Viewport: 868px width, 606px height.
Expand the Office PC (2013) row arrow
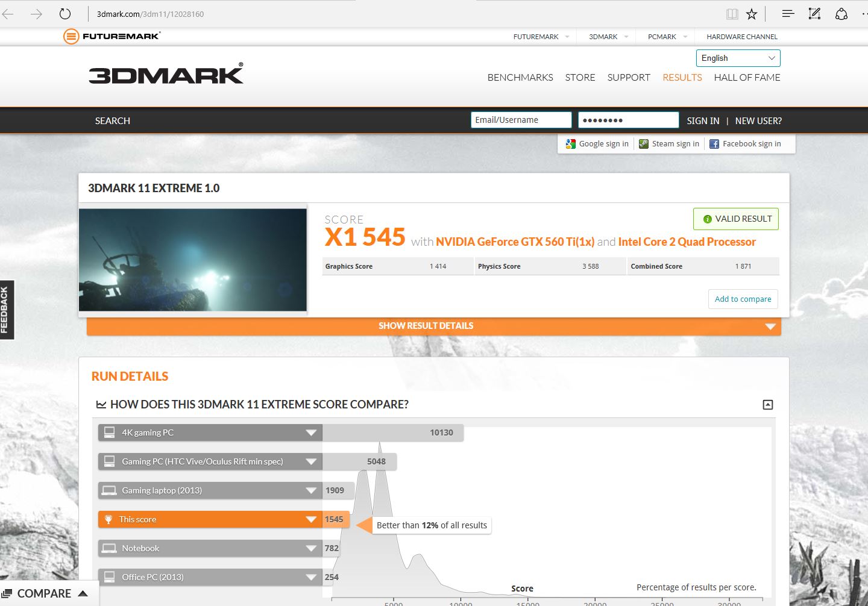[x=311, y=577]
